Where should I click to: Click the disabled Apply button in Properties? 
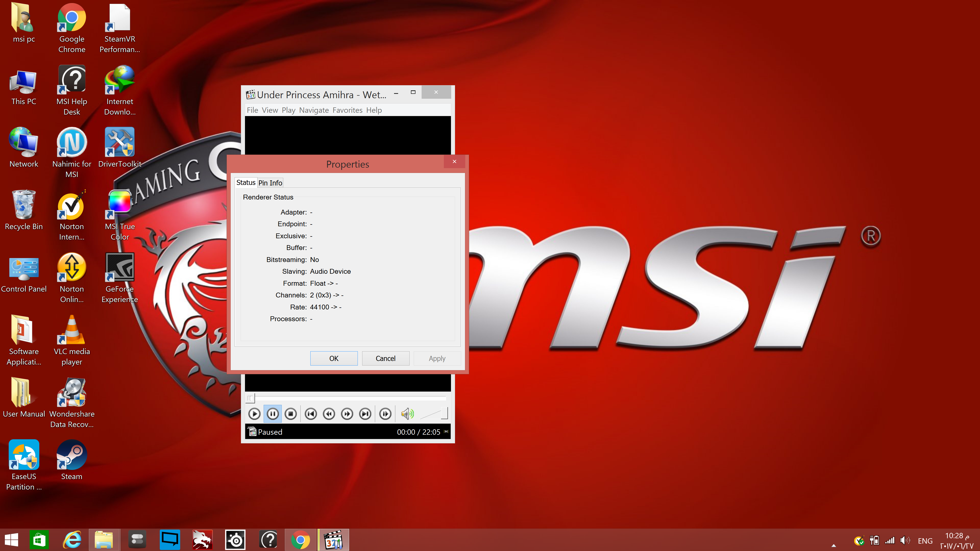[x=437, y=358]
